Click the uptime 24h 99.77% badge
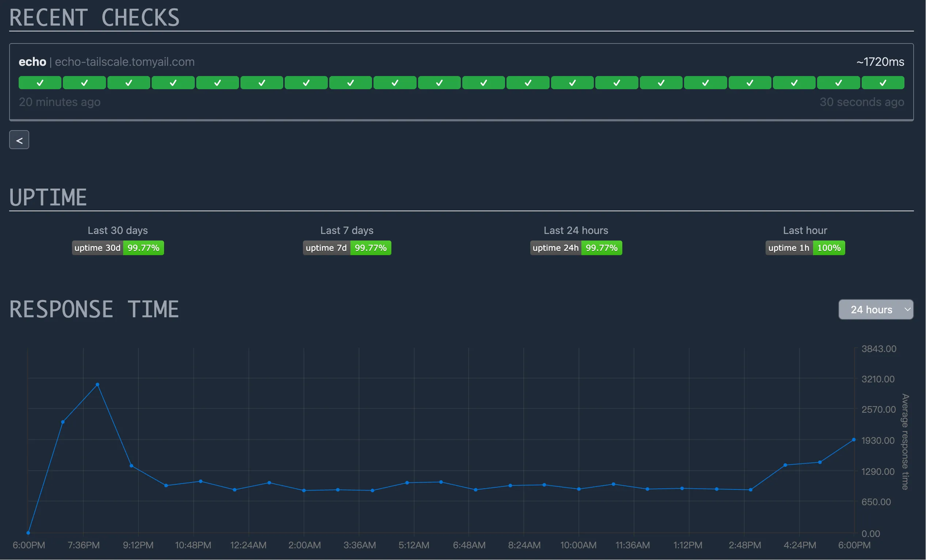926x560 pixels. coord(576,248)
